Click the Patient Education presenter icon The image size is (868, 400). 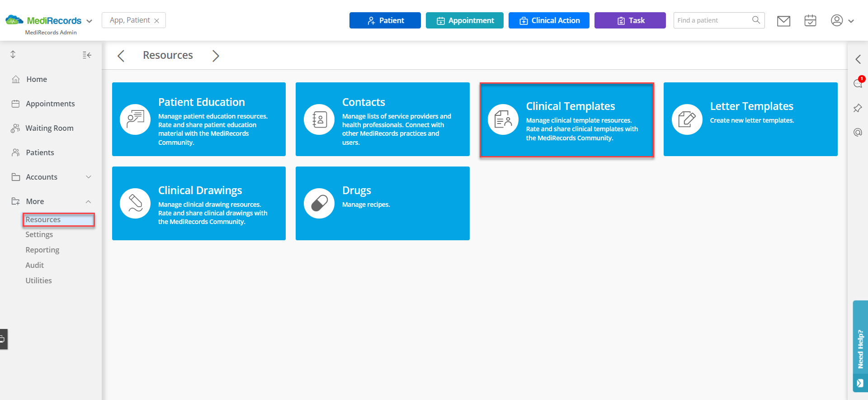[135, 119]
